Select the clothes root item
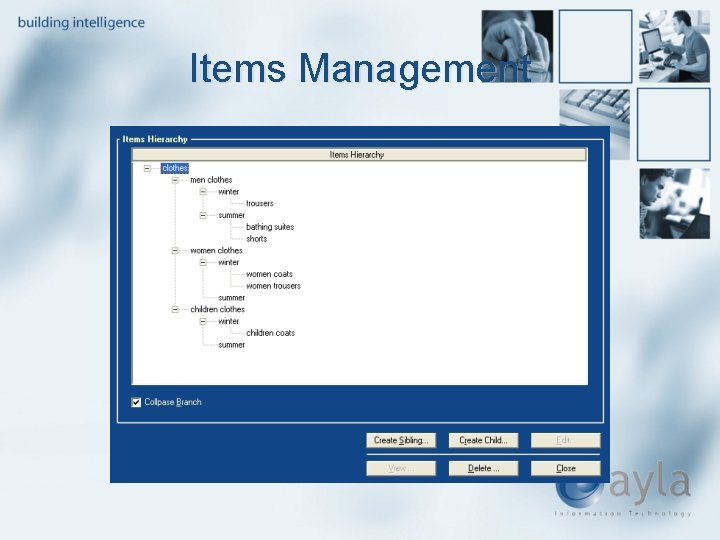This screenshot has height=540, width=720. click(175, 168)
